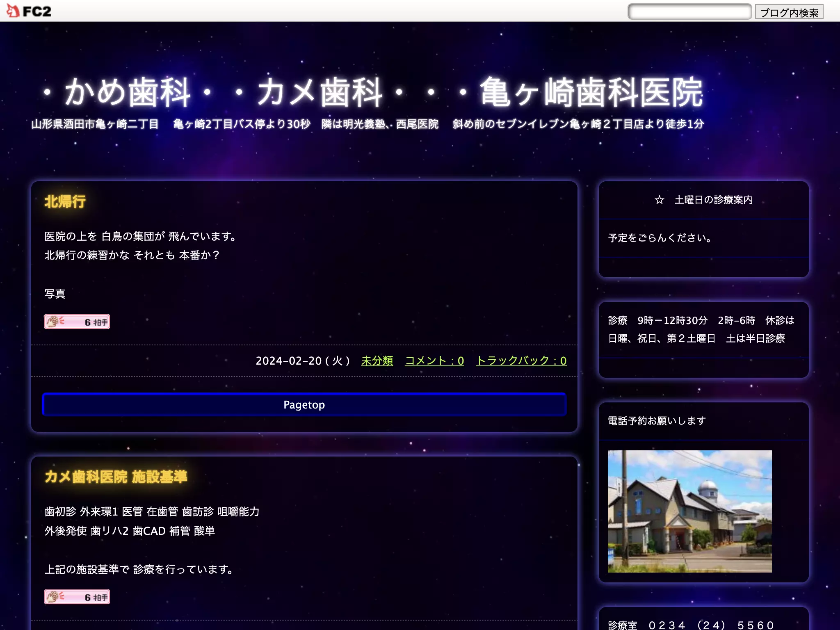Click the 日曜、祝日、第２土曜日 closed days text
840x630 pixels.
pos(662,338)
